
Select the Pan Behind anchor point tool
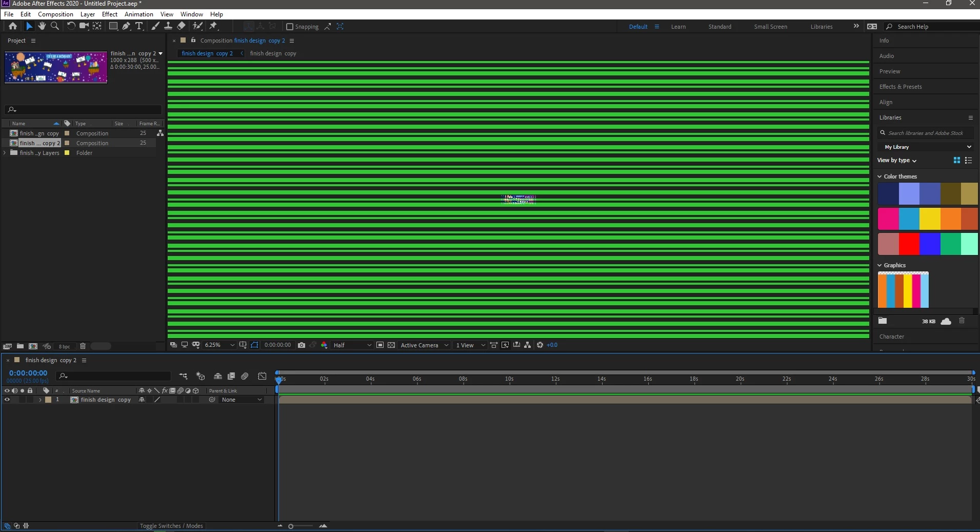tap(97, 26)
